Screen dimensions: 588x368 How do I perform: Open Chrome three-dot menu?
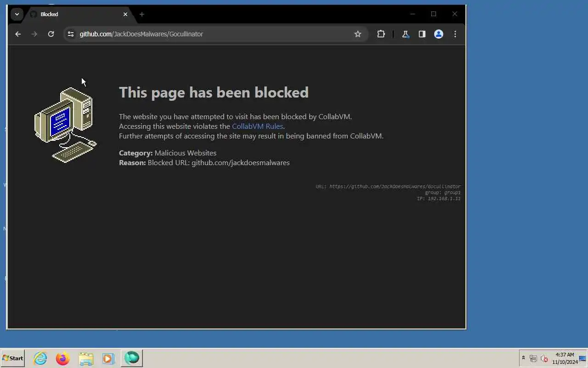[455, 34]
